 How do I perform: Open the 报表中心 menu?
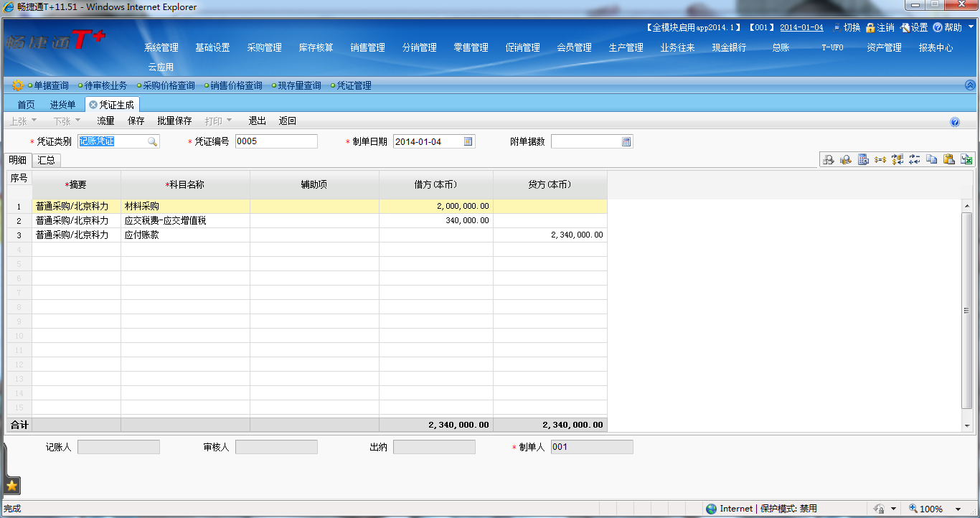[x=936, y=48]
